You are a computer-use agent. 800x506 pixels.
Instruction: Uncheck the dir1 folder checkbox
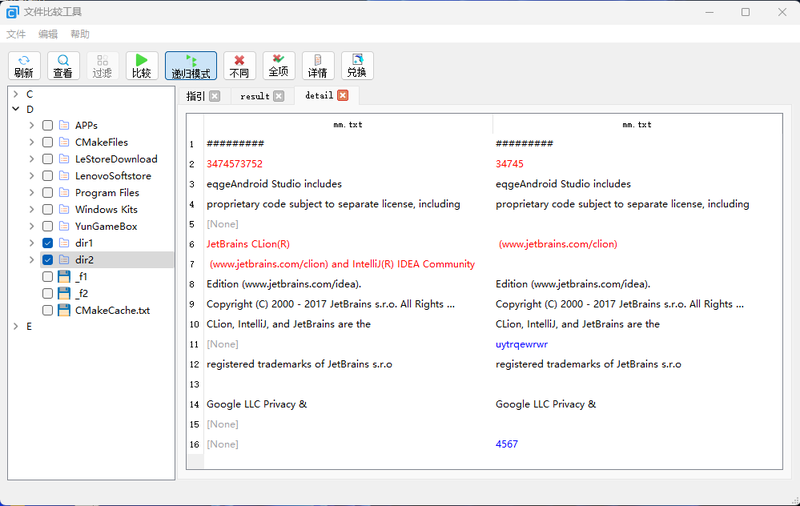(47, 243)
